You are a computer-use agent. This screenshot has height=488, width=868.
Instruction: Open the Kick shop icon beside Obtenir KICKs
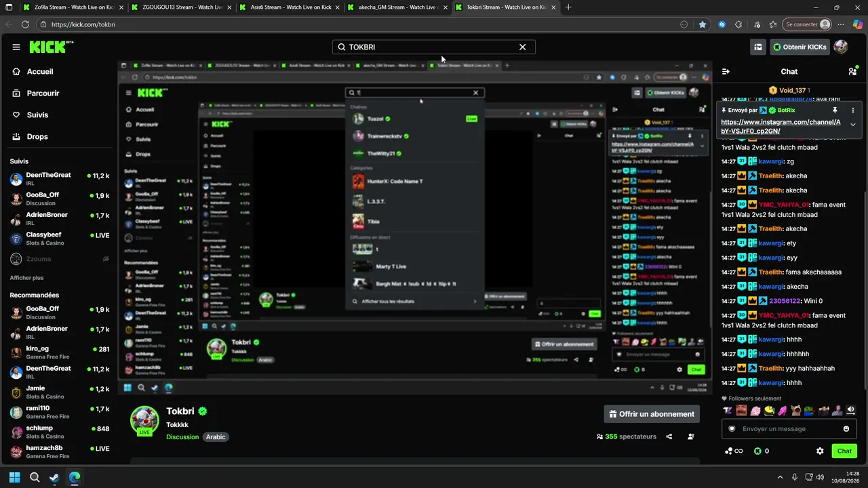[x=758, y=47]
